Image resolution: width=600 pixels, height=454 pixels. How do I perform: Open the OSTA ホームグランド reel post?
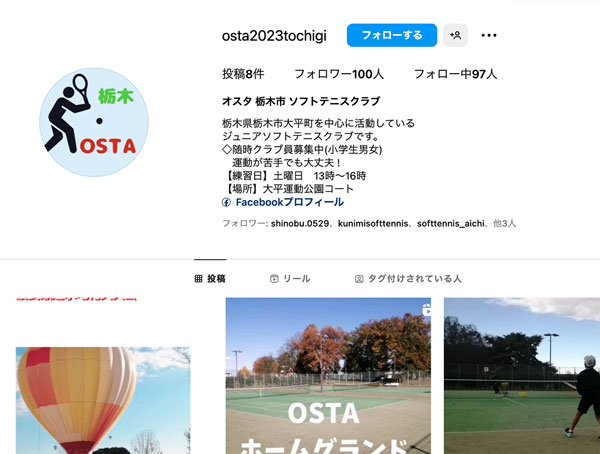pyautogui.click(x=328, y=376)
